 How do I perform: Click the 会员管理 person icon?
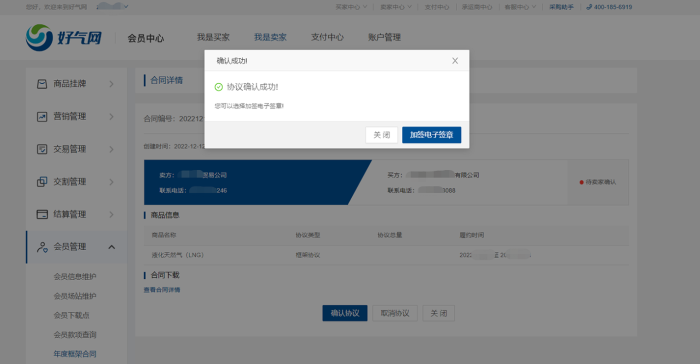click(42, 247)
